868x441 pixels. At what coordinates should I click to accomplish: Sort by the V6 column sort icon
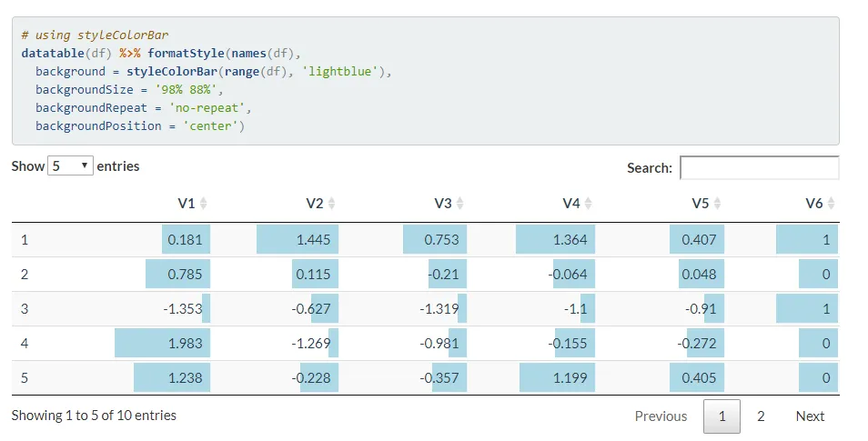[831, 204]
